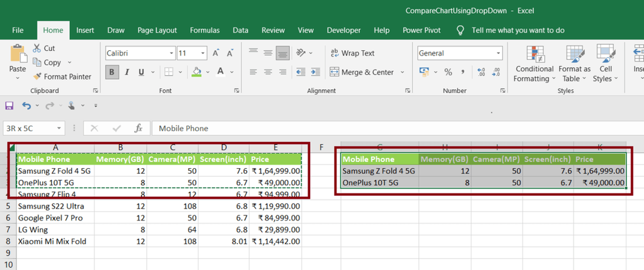Middle align cell contents

pyautogui.click(x=268, y=53)
